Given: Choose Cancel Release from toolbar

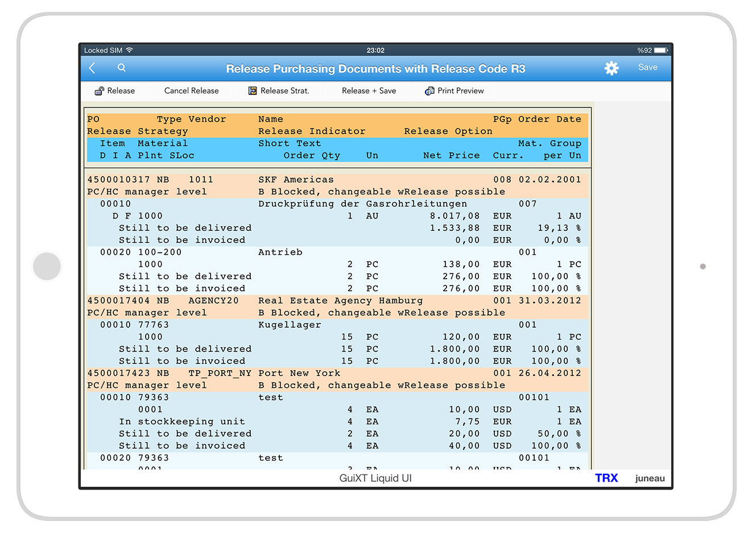Looking at the screenshot, I should [191, 91].
